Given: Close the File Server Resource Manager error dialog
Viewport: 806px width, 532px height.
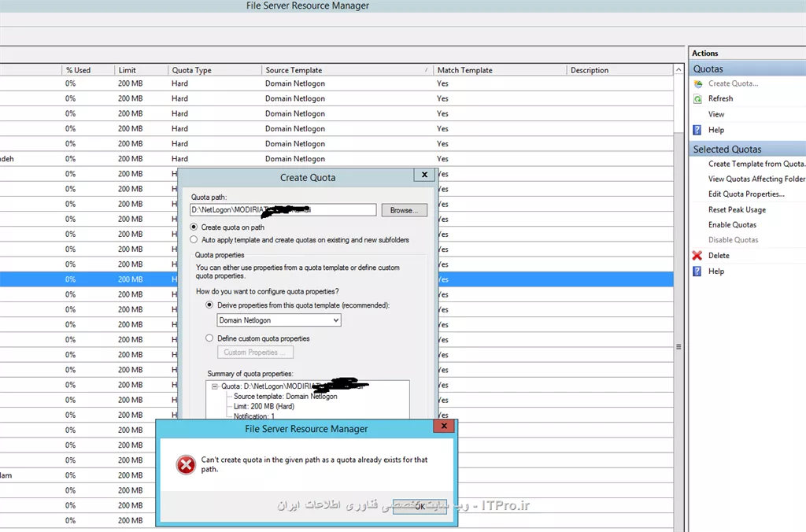Looking at the screenshot, I should (444, 426).
